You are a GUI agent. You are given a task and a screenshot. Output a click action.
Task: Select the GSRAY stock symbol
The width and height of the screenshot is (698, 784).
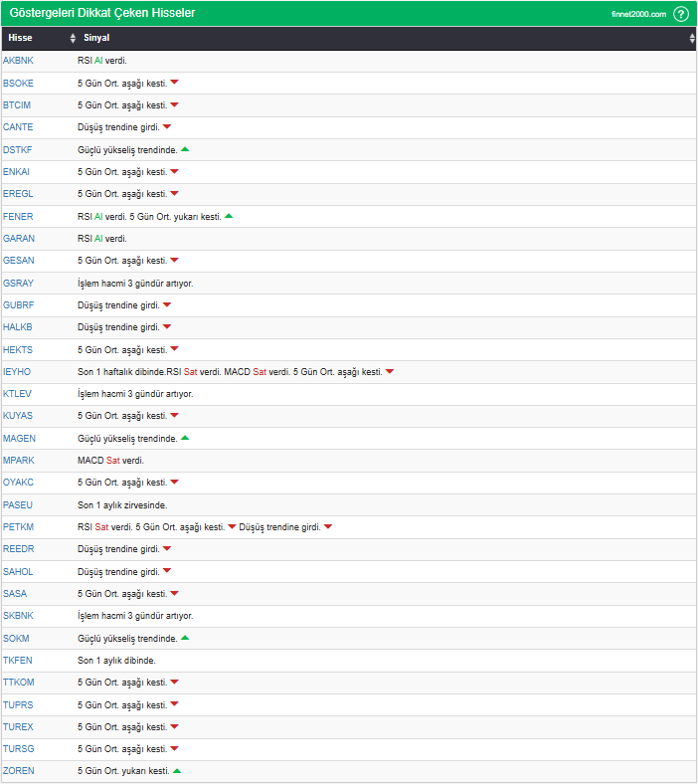[x=19, y=283]
